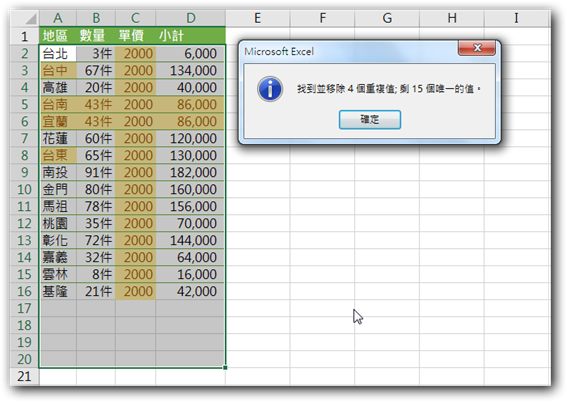Screen dimensions: 567x402
Task: Select the cell containing 桃園
Action: (x=58, y=223)
